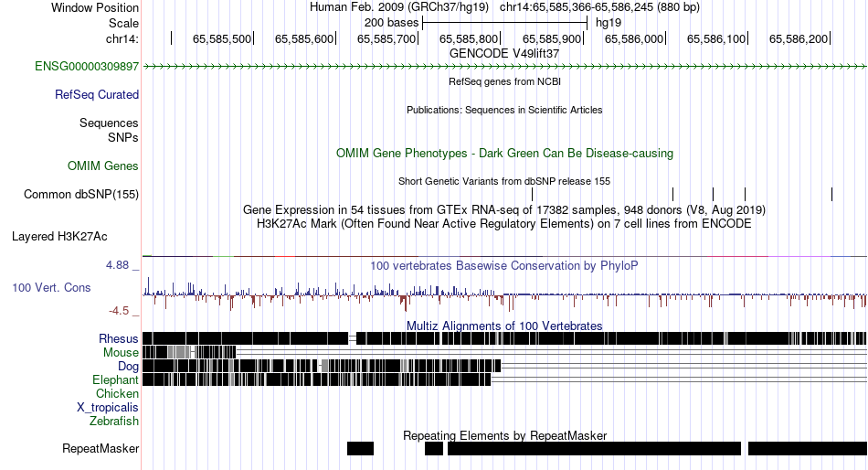This screenshot has height=470, width=868.
Task: Click the chr14: ruler label
Action: pyautogui.click(x=122, y=38)
